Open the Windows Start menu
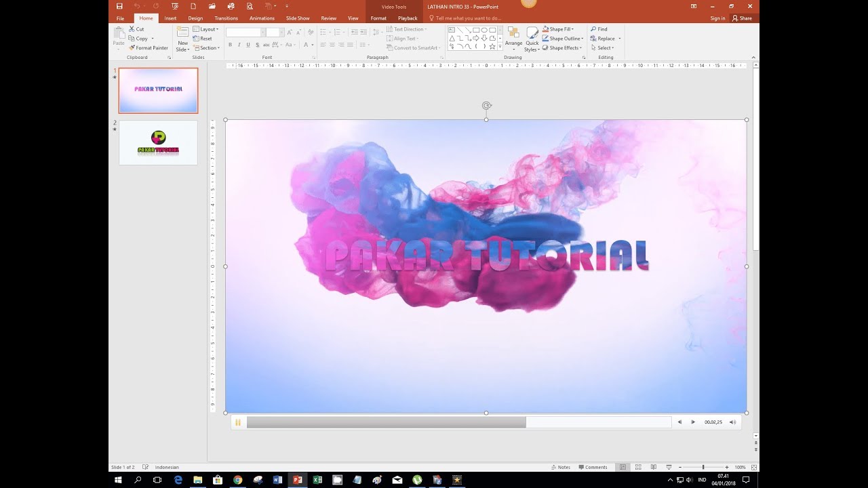This screenshot has height=488, width=868. [x=118, y=480]
